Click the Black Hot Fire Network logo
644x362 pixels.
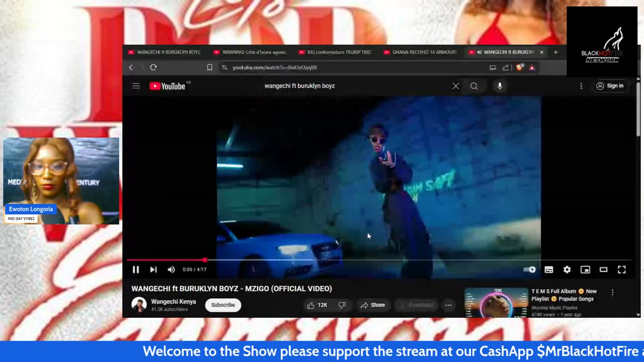[602, 42]
